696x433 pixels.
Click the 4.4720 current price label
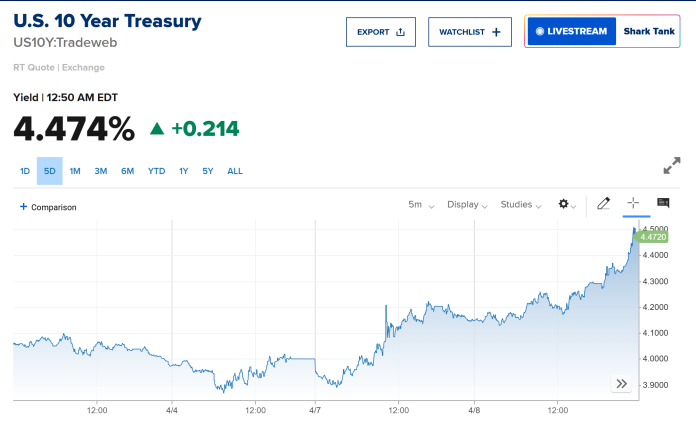coord(653,237)
